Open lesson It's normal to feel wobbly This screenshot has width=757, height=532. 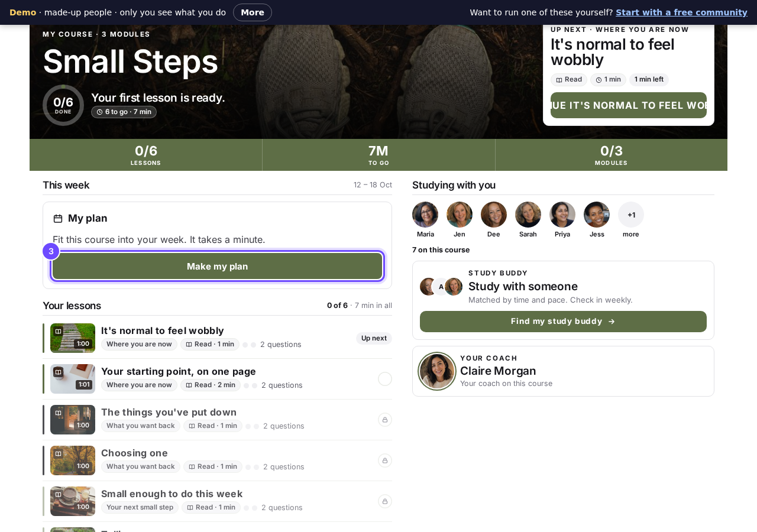point(218,338)
